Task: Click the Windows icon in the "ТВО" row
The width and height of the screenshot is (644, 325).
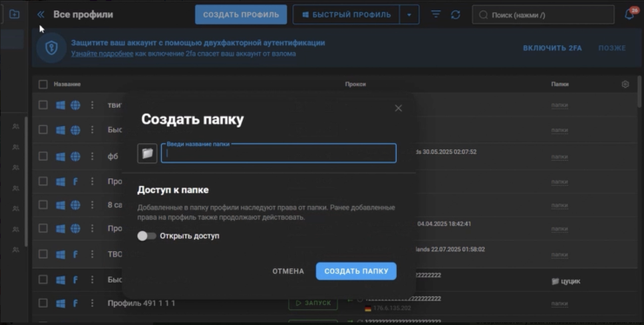Action: [x=60, y=255]
